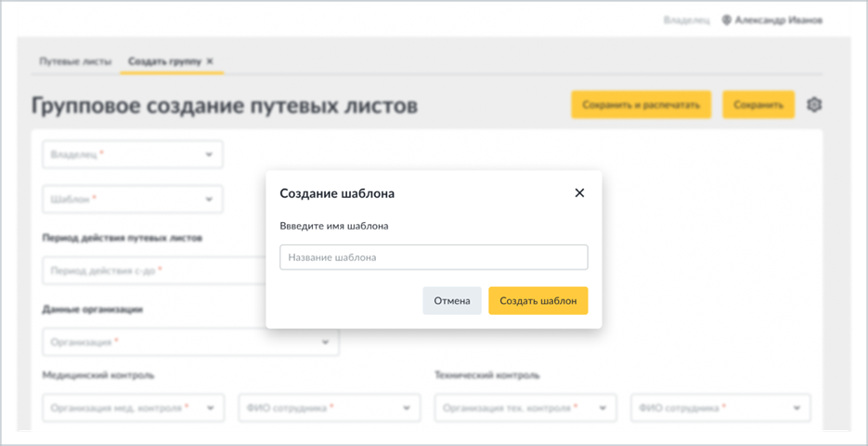The width and height of the screenshot is (868, 446).
Task: Open Организация мед. контроля dropdown
Action: point(134,408)
